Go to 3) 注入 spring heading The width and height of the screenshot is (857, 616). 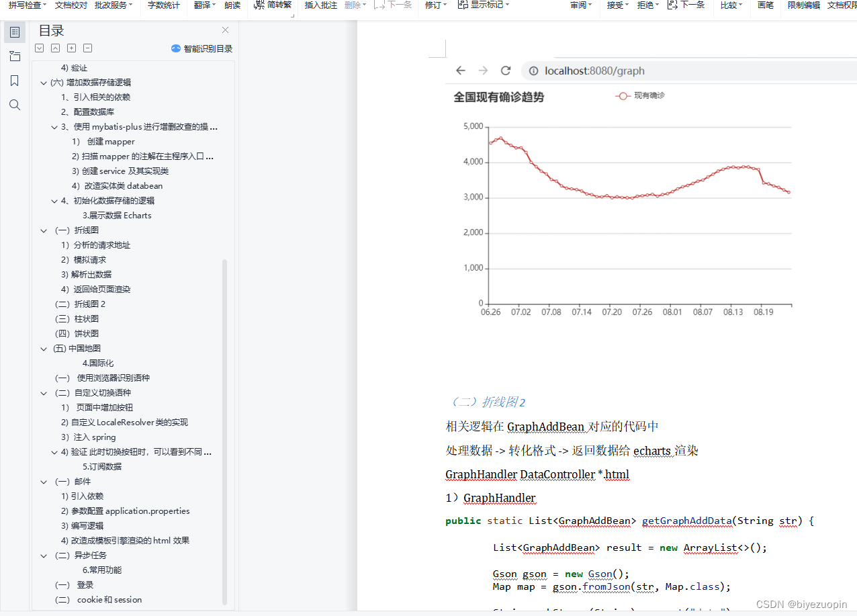click(88, 437)
